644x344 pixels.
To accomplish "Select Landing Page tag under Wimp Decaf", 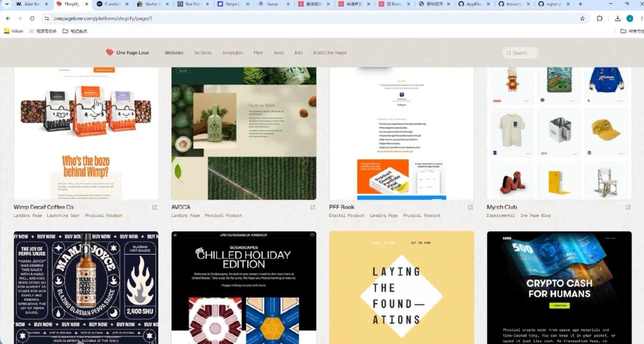I will [x=28, y=215].
